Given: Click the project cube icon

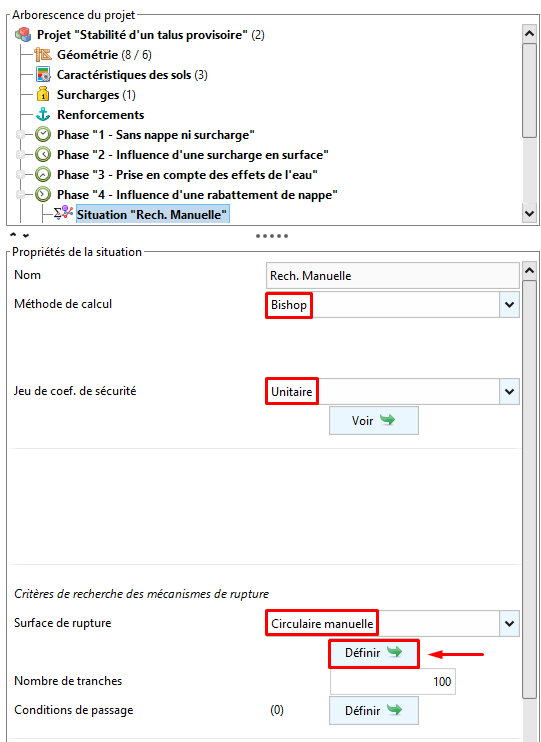Looking at the screenshot, I should [23, 35].
